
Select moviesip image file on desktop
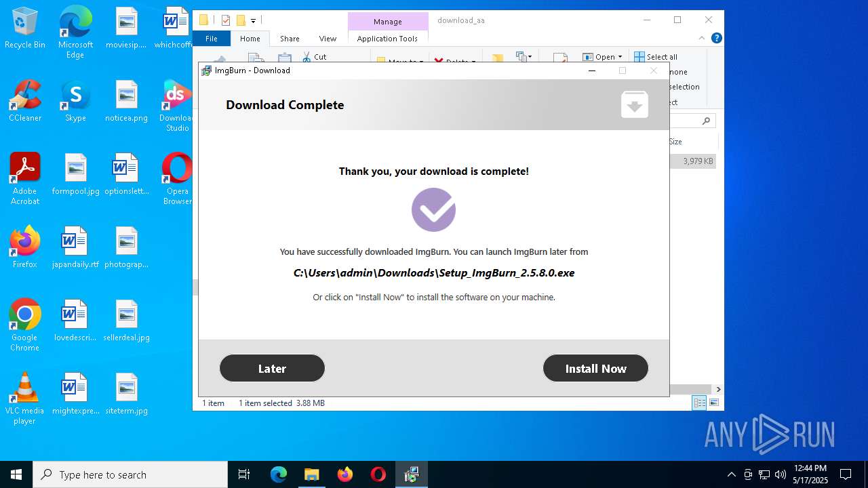(126, 28)
